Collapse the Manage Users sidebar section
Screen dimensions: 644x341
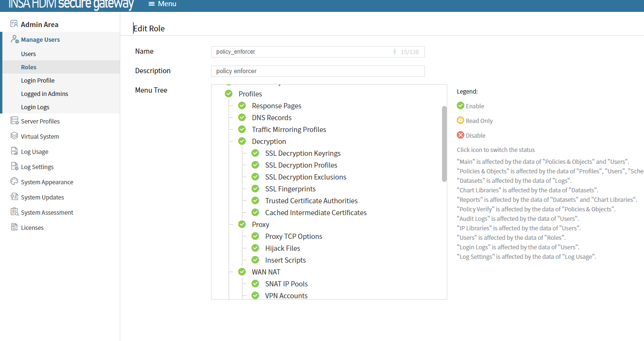(40, 39)
